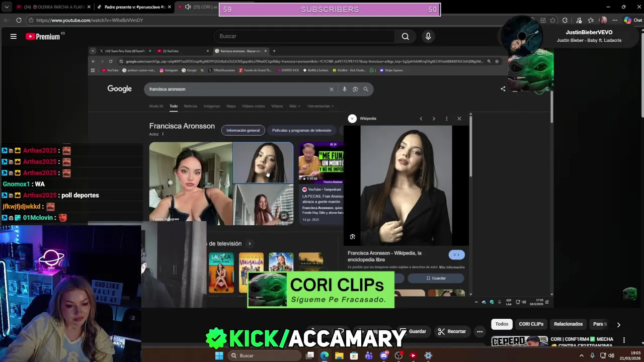644x362 pixels.
Task: Open the browser extensions puzzle icon
Action: (x=565, y=20)
